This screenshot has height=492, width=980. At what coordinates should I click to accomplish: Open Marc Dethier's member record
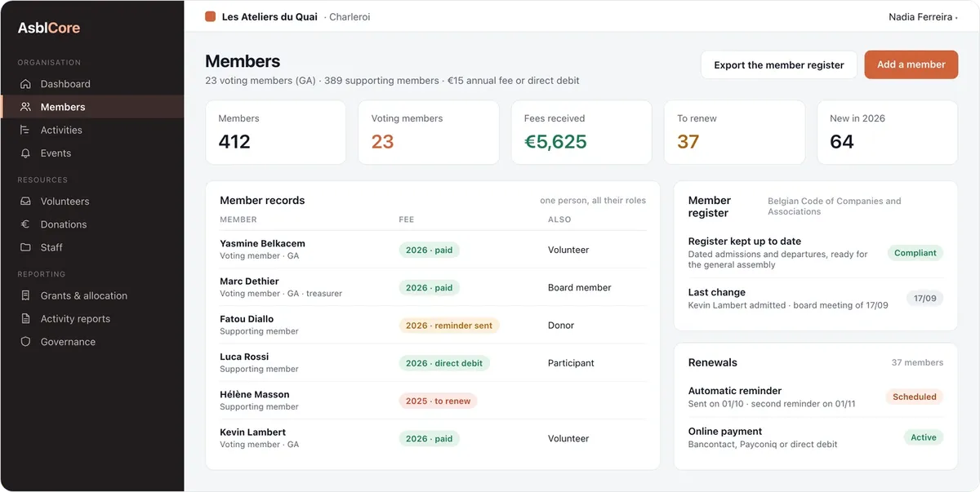[x=433, y=287]
